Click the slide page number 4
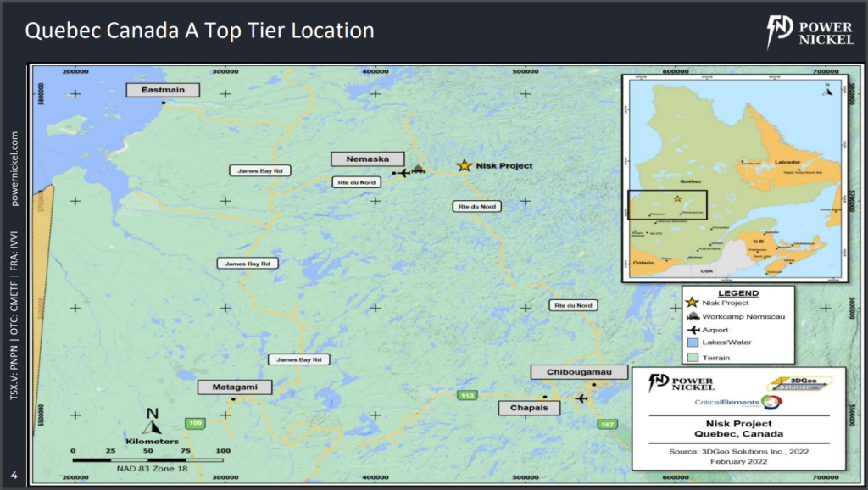 coord(14,475)
